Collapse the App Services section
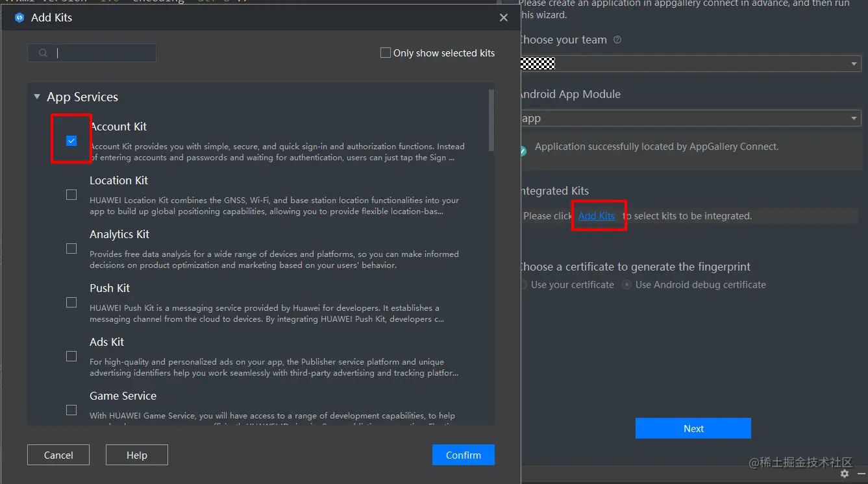Viewport: 868px width, 484px height. pyautogui.click(x=37, y=97)
